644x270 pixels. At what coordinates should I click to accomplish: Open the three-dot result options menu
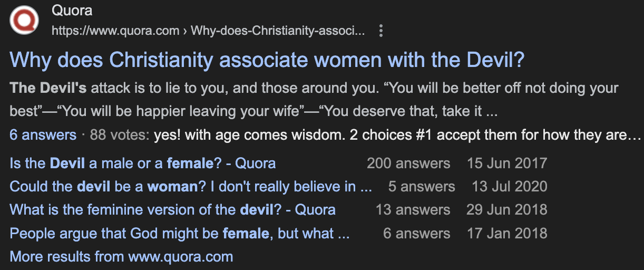pyautogui.click(x=381, y=31)
